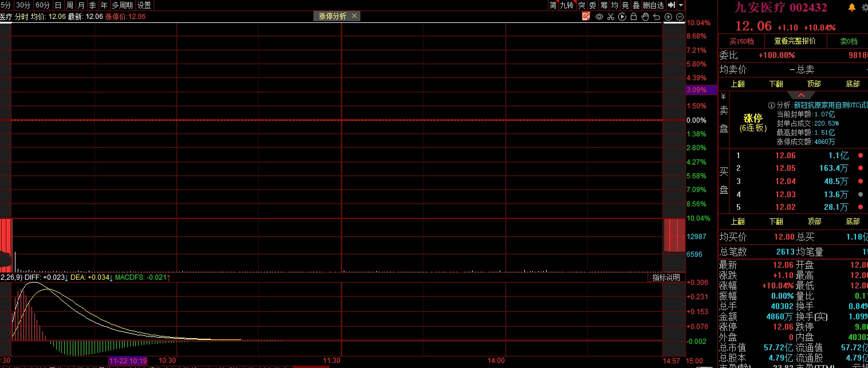Click gray dot on buy level 12.03
This screenshot has width=868, height=368.
tap(860, 194)
